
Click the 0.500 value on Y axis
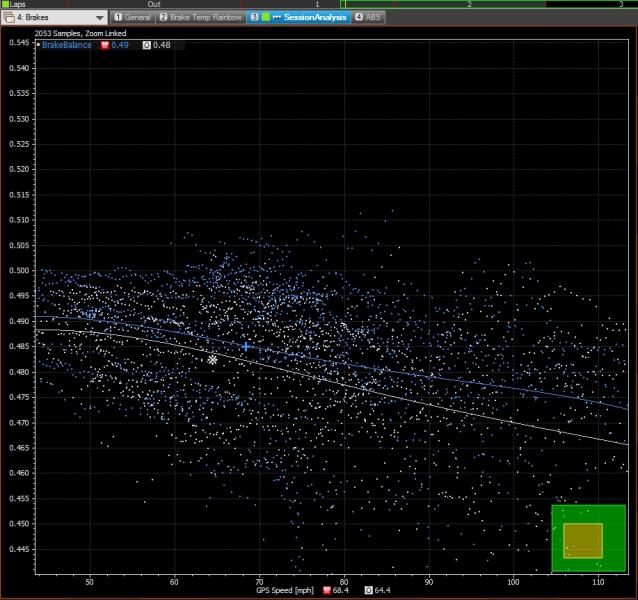(20, 271)
